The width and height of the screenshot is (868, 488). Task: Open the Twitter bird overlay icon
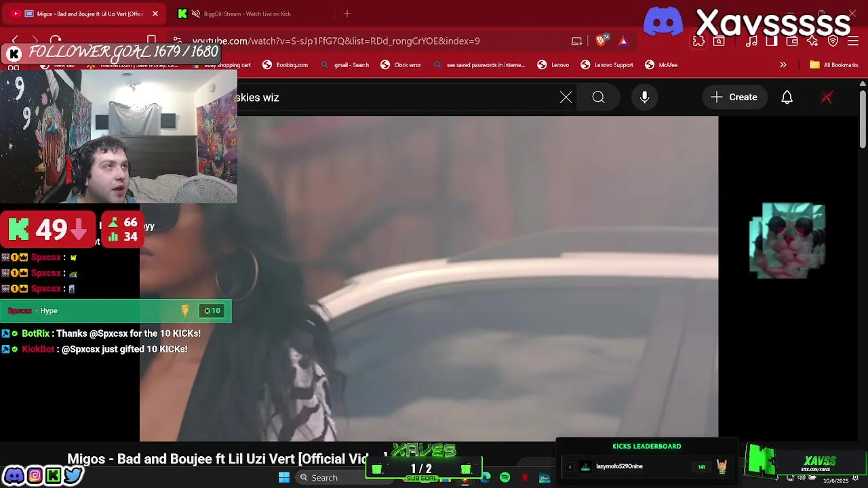click(73, 476)
